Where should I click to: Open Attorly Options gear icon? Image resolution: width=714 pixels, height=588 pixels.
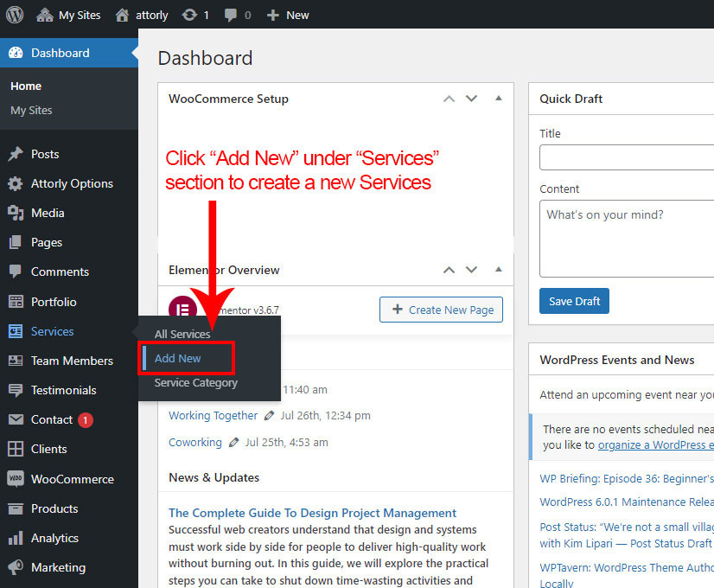click(x=16, y=183)
